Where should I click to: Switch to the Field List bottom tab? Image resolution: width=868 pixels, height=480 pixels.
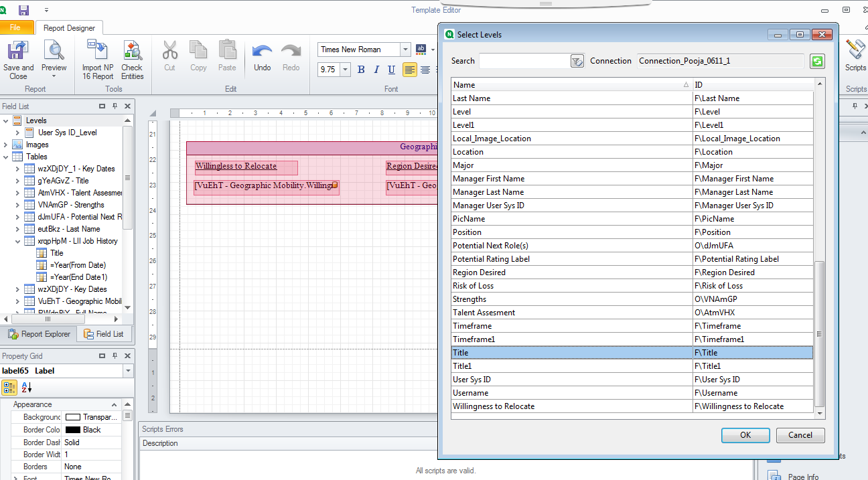pos(104,334)
